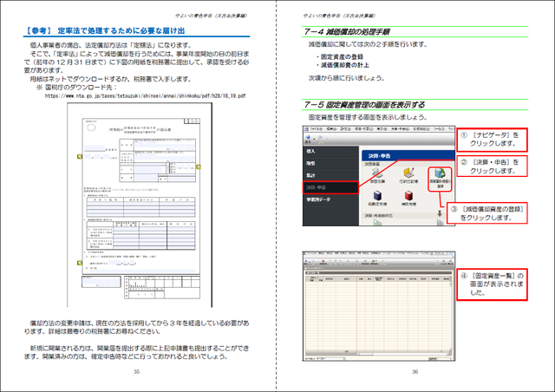
Task: Click page number 35
Action: pos(137,371)
